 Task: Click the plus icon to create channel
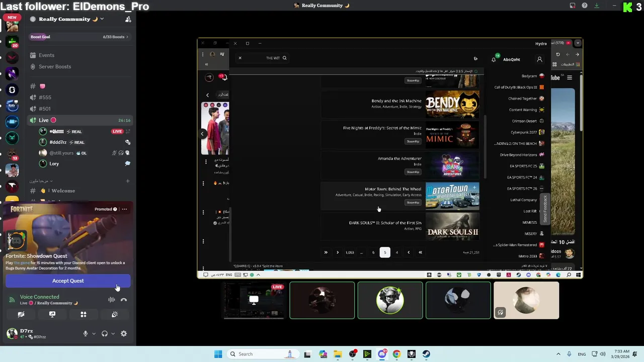coord(128,181)
